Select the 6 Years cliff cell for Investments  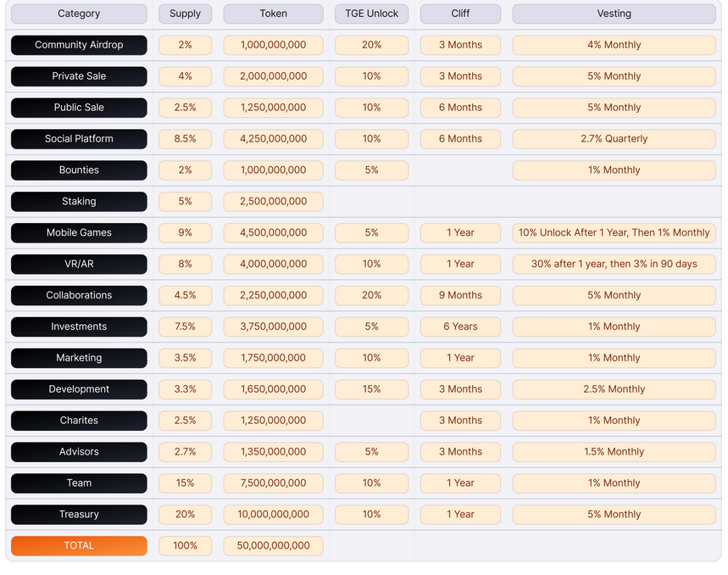point(460,327)
